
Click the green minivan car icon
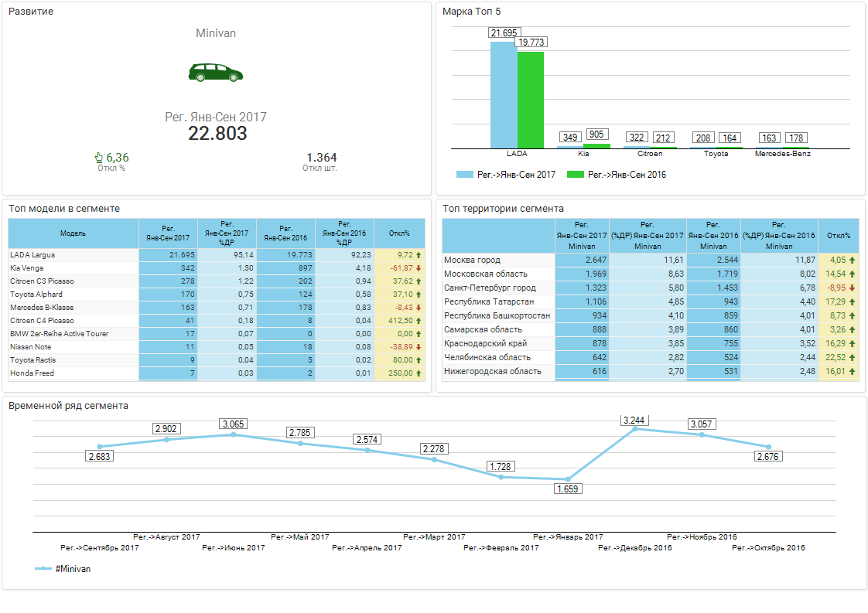215,73
